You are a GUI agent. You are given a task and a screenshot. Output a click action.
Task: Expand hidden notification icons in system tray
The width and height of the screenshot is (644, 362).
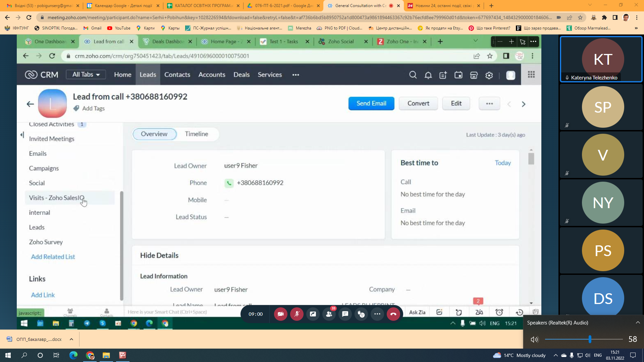(555, 355)
